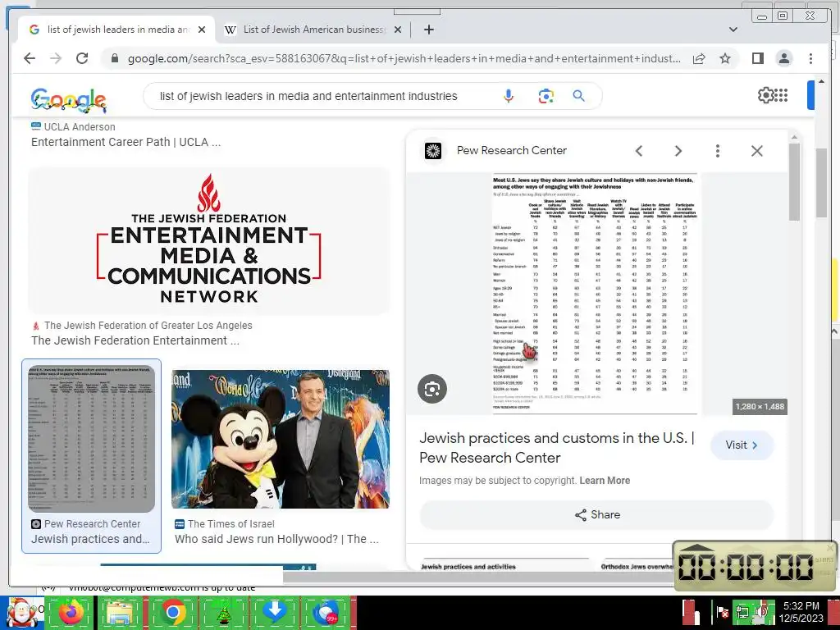The image size is (840, 630).
Task: View site information lock icon
Action: [x=115, y=58]
